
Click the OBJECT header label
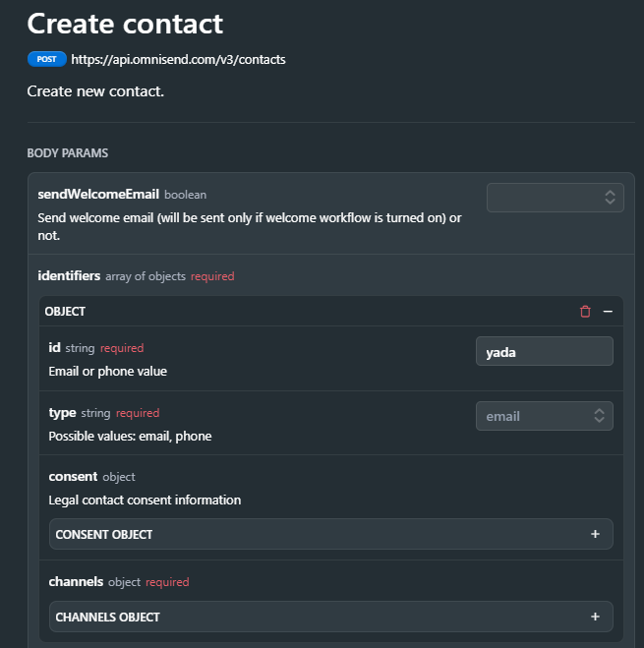[65, 311]
